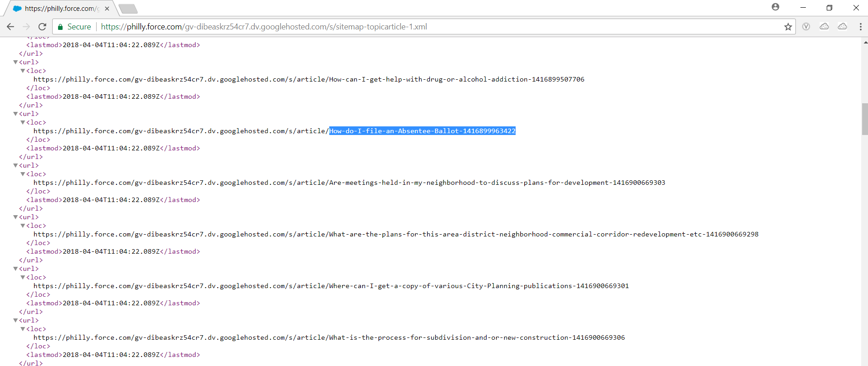
Task: Collapse the url node for subdivision-and-or-new-construction article
Action: pyautogui.click(x=15, y=320)
